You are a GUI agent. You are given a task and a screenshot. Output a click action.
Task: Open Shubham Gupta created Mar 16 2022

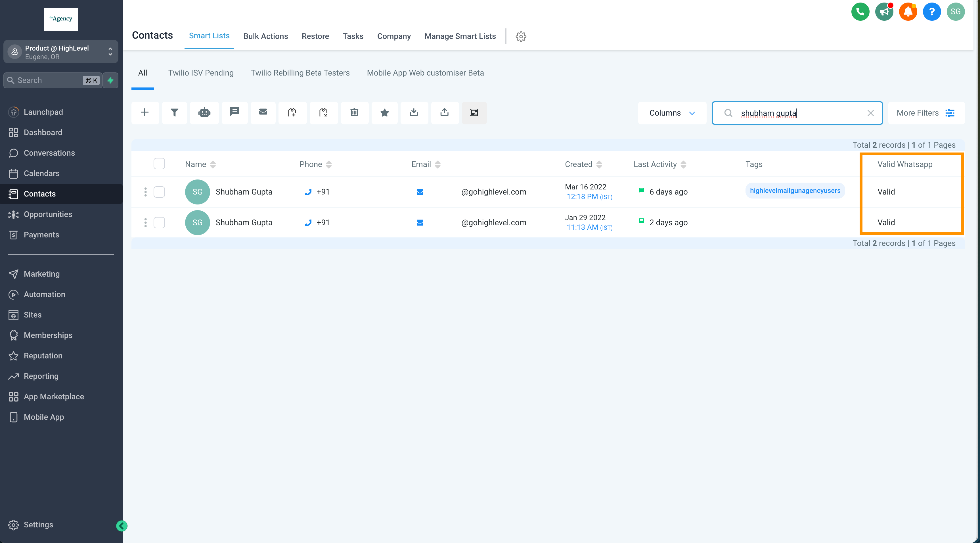point(244,192)
